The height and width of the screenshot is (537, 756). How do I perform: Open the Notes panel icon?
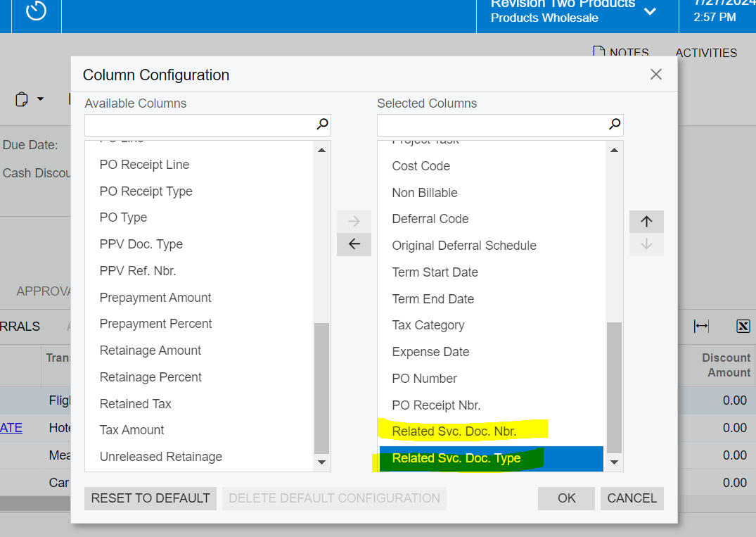click(598, 51)
